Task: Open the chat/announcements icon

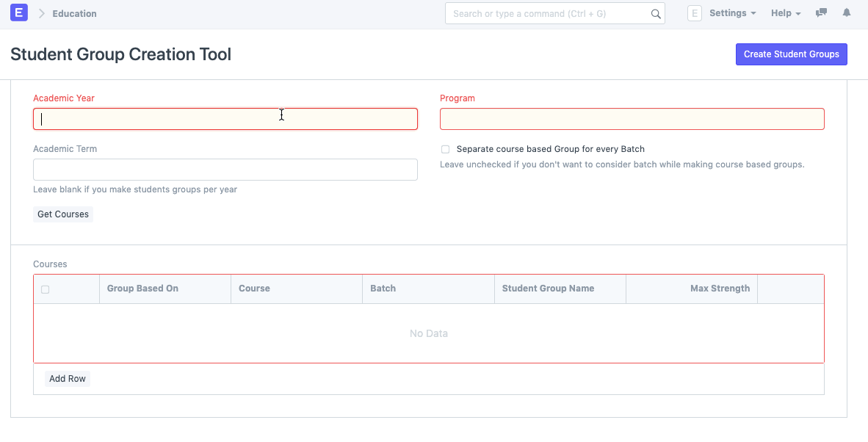Action: 821,12
